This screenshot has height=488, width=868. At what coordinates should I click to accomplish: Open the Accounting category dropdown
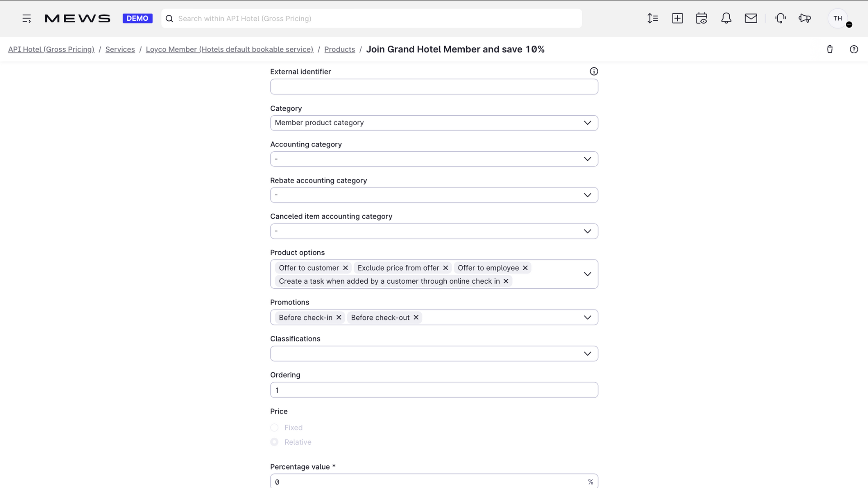coord(434,159)
